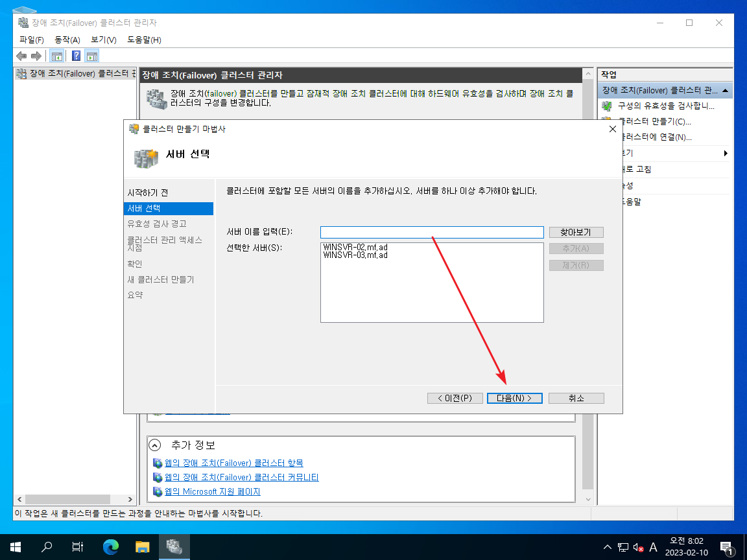Toggle the Action pane toolbar icon
747x560 pixels.
92,56
